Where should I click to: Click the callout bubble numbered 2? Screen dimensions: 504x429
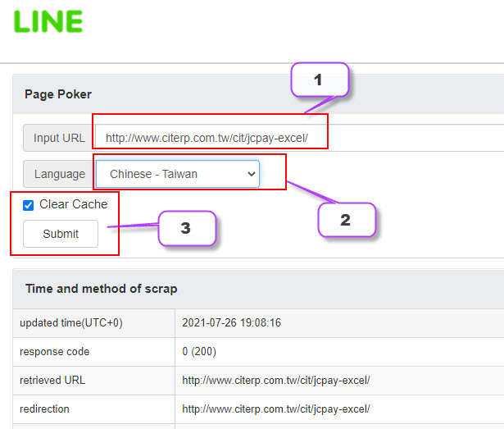(346, 220)
